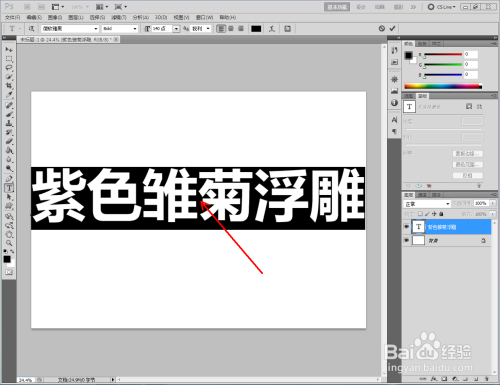Open the arrange documents dropdown
500x385 pixels.
point(102,7)
